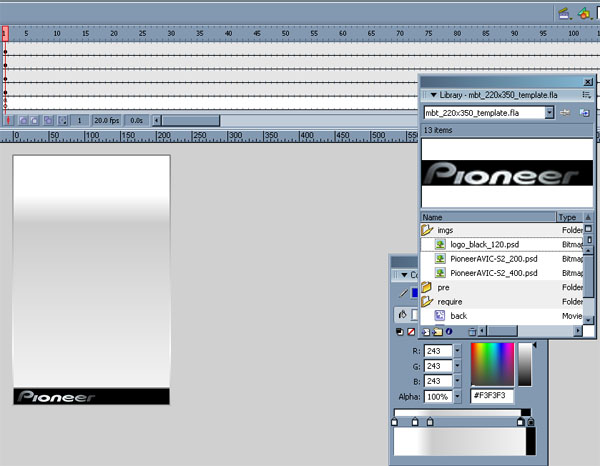The width and height of the screenshot is (600, 466).
Task: Click the back movie clip symbol icon
Action: pos(440,316)
